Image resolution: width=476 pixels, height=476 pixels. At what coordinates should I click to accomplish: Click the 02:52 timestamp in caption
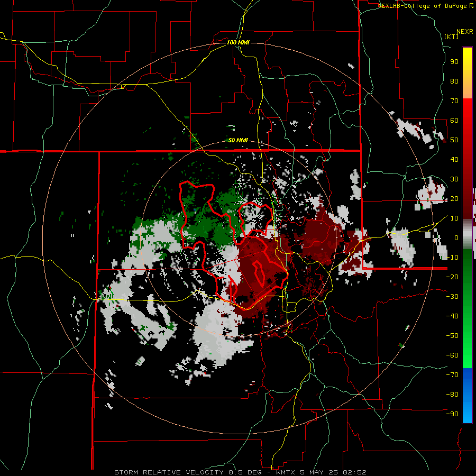pyautogui.click(x=354, y=472)
